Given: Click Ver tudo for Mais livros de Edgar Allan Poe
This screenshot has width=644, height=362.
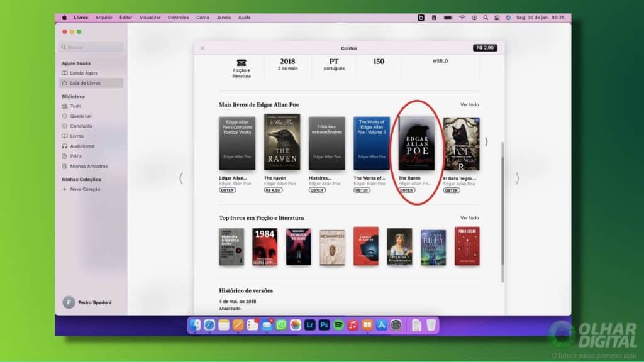Looking at the screenshot, I should (x=469, y=105).
